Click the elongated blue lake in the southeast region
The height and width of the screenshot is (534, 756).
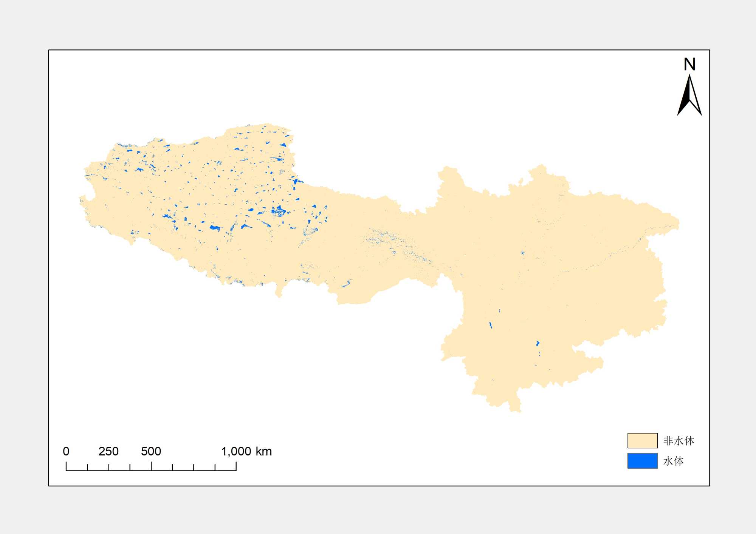[490, 325]
